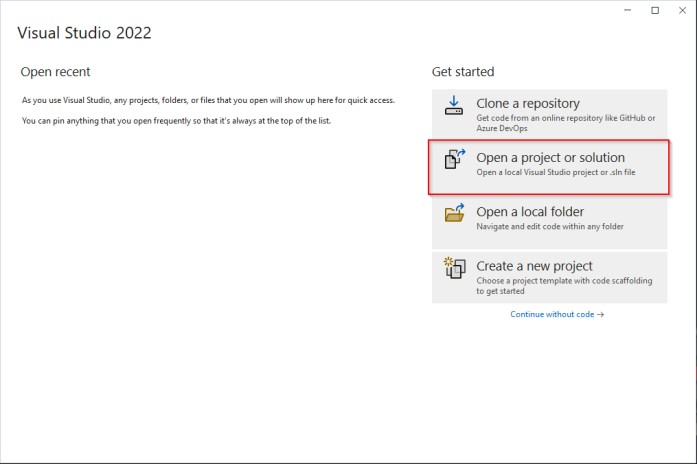Maximize the Visual Studio start window
697x464 pixels.
point(655,10)
